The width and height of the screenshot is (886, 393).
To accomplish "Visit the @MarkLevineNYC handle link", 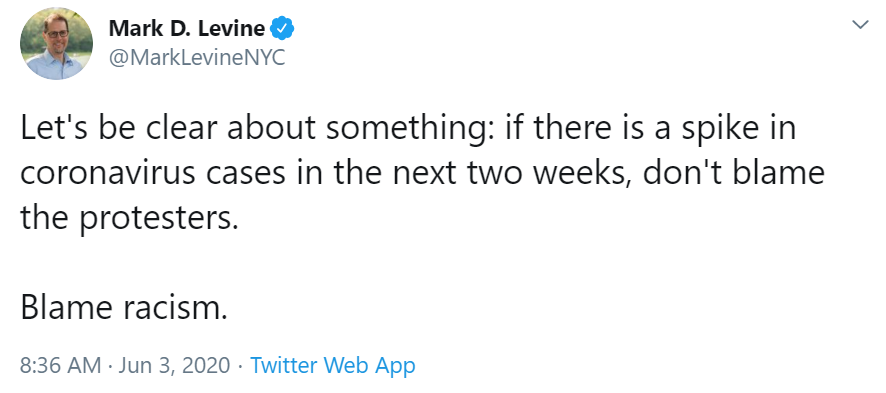I will click(x=197, y=58).
